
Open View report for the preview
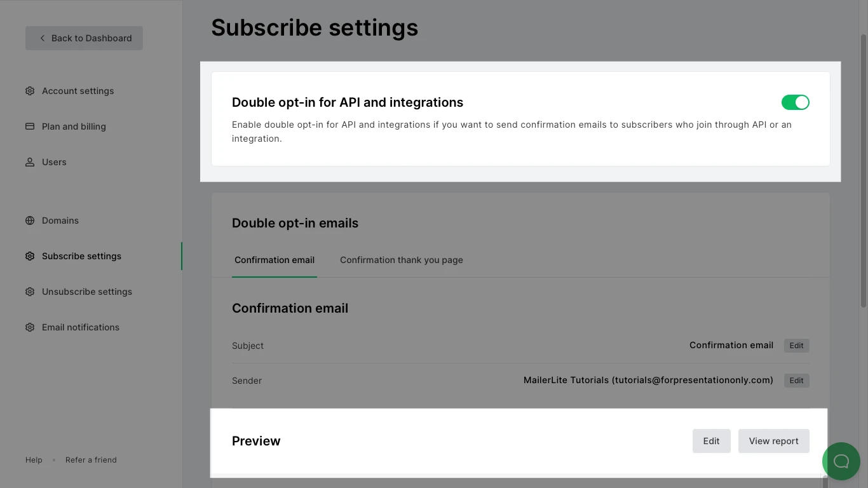(773, 441)
